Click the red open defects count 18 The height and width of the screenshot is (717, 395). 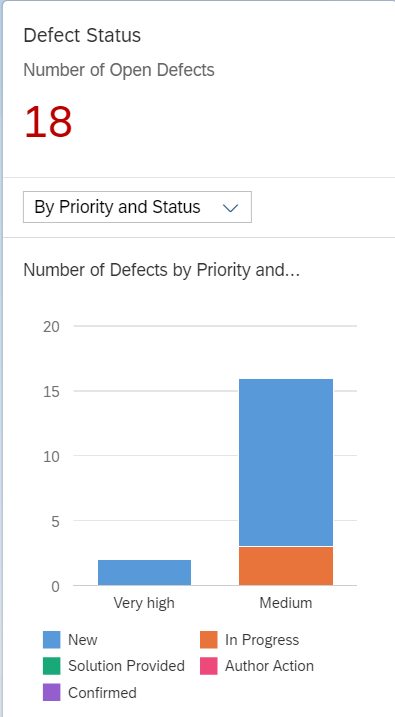[x=48, y=122]
